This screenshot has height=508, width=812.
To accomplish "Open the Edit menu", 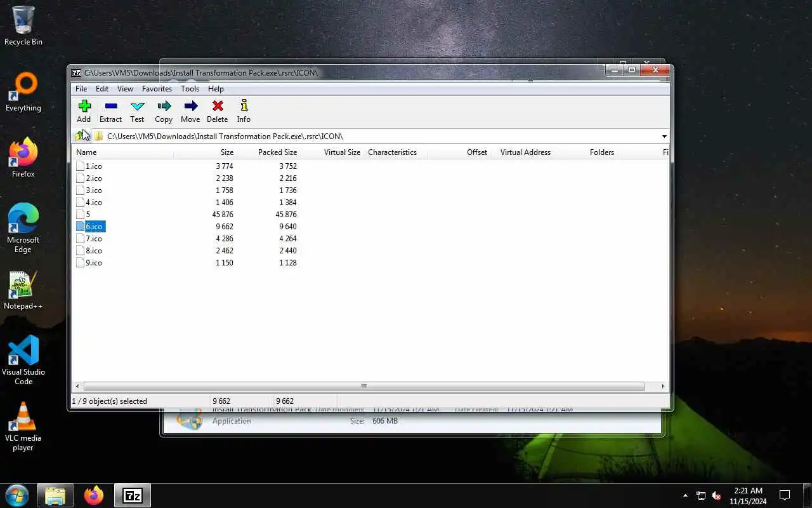I will pyautogui.click(x=102, y=89).
